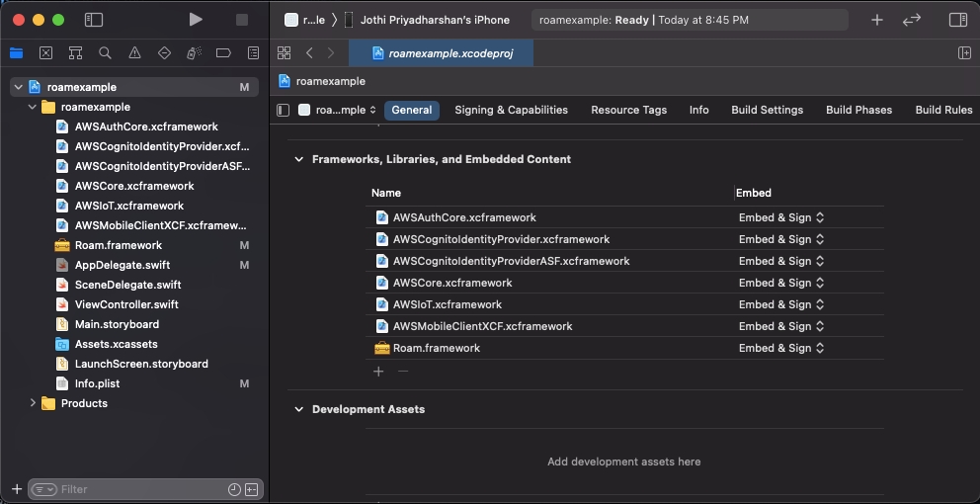980x504 pixels.
Task: Toggle the navigator sidebar panel
Action: [94, 20]
